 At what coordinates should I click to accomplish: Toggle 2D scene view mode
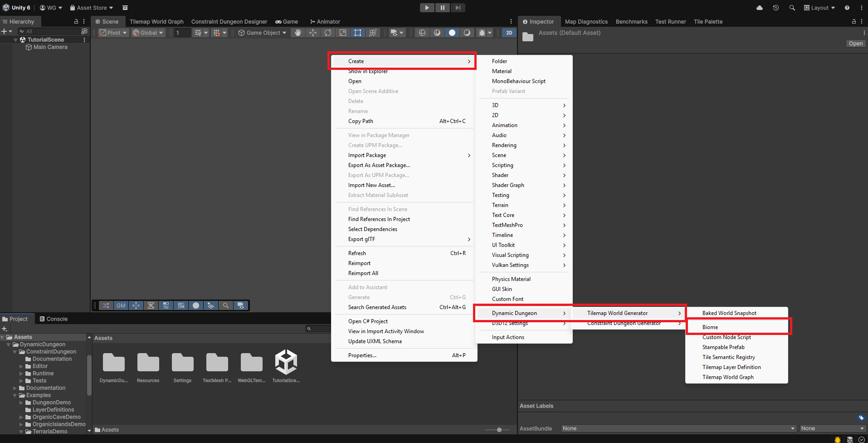509,33
